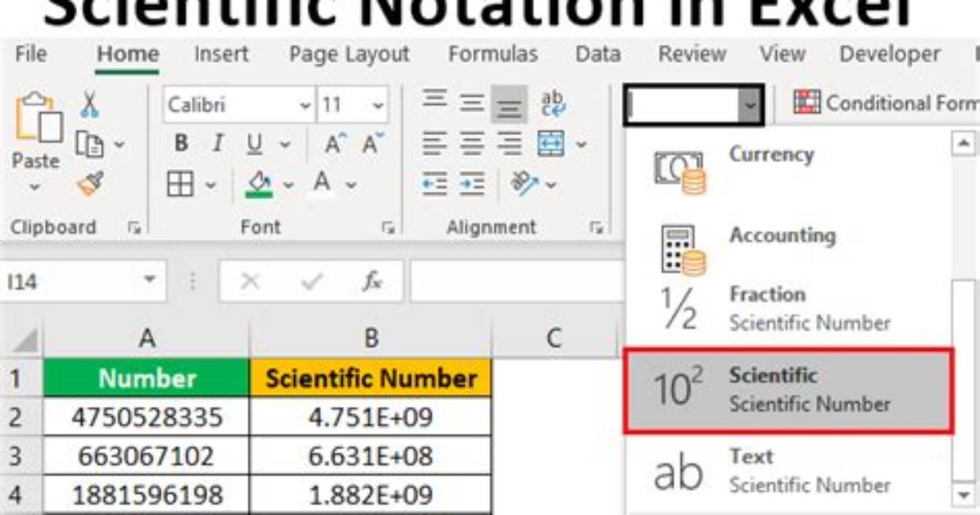
Task: Click the Copy icon
Action: coord(89,144)
